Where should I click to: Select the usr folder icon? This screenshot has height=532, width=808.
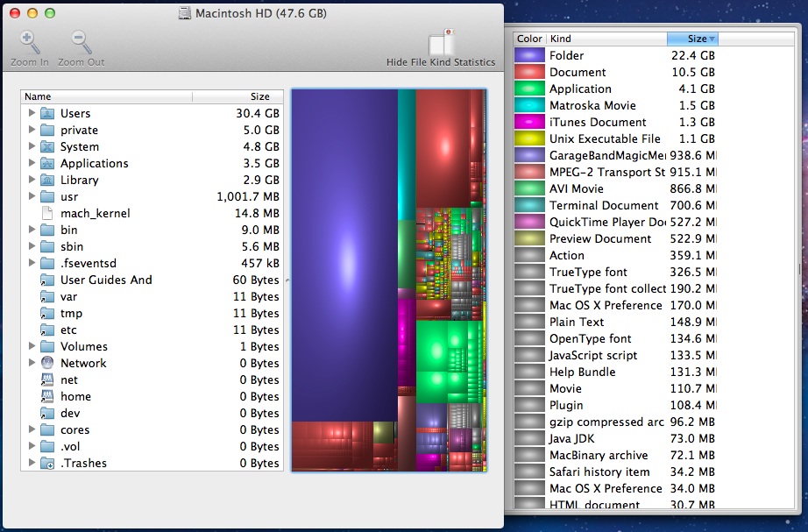click(47, 196)
